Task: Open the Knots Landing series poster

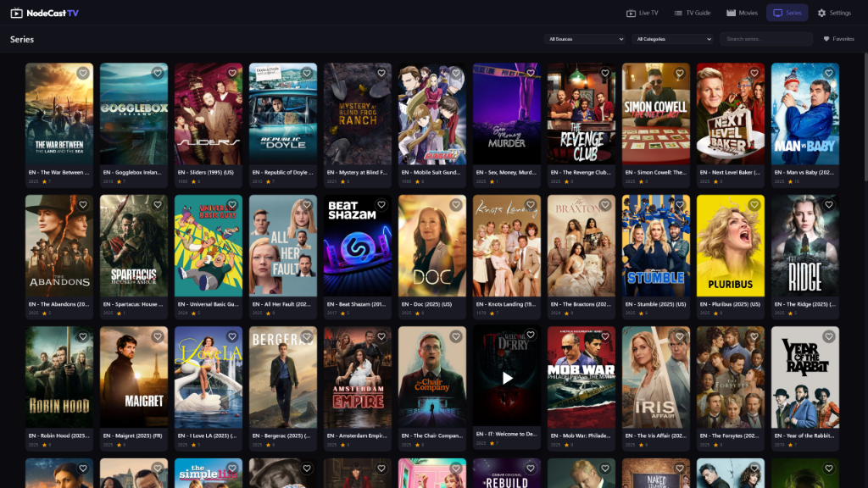Action: pyautogui.click(x=507, y=245)
